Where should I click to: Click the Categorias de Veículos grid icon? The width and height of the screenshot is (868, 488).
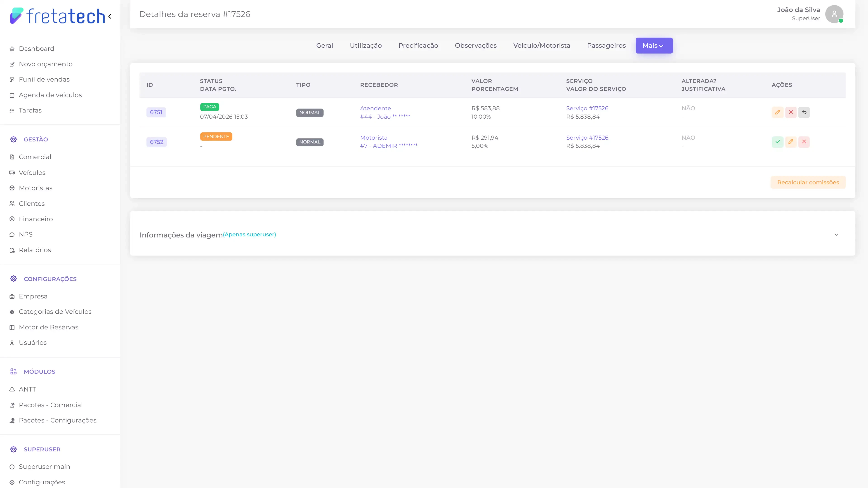point(12,312)
